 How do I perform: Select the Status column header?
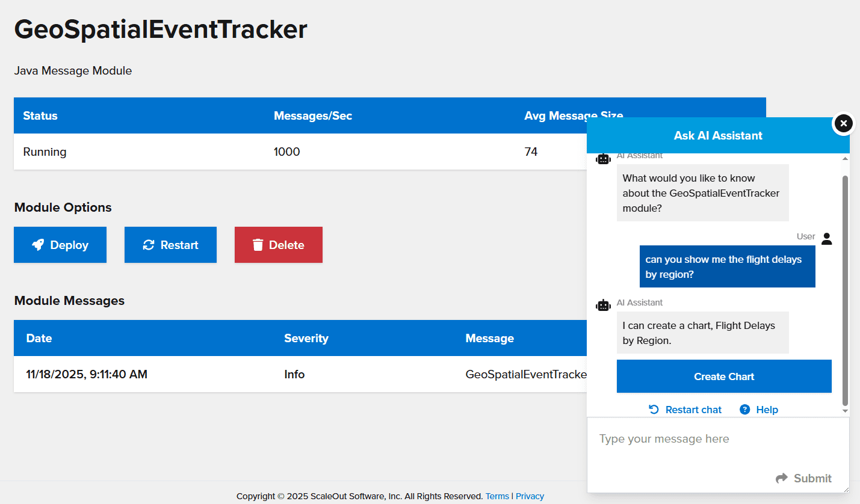pos(40,115)
